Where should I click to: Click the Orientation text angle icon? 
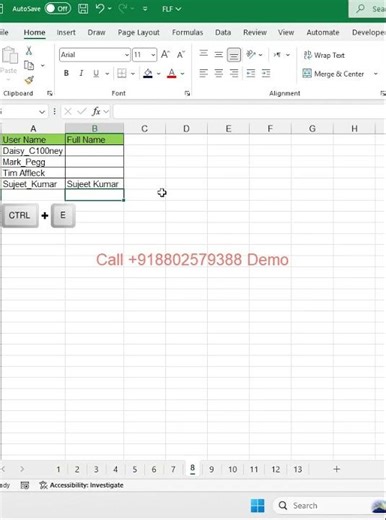[251, 54]
